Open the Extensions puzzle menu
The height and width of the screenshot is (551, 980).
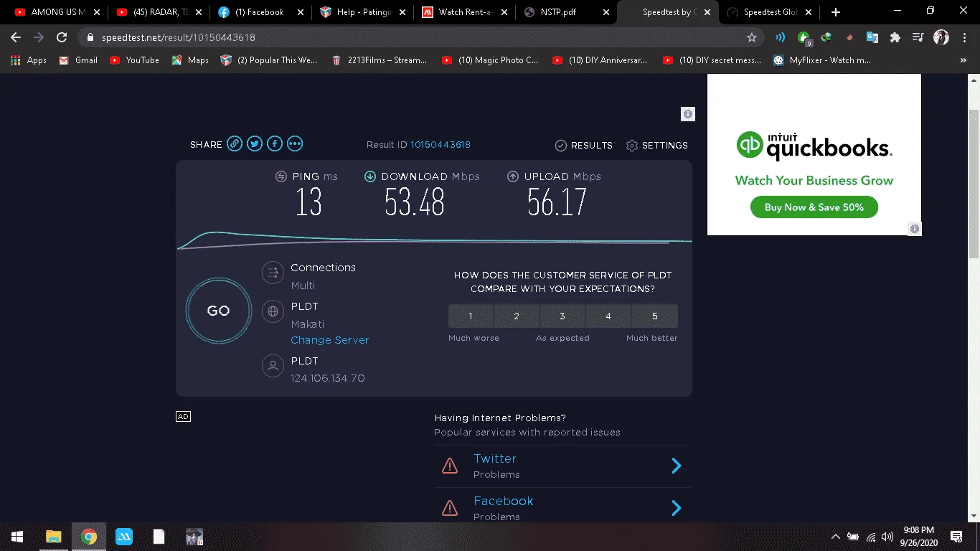click(x=895, y=37)
